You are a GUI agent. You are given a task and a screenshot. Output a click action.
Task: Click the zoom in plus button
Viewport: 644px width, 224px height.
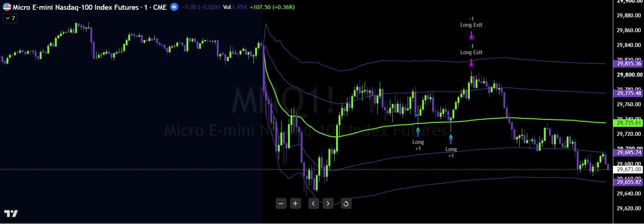tap(295, 203)
